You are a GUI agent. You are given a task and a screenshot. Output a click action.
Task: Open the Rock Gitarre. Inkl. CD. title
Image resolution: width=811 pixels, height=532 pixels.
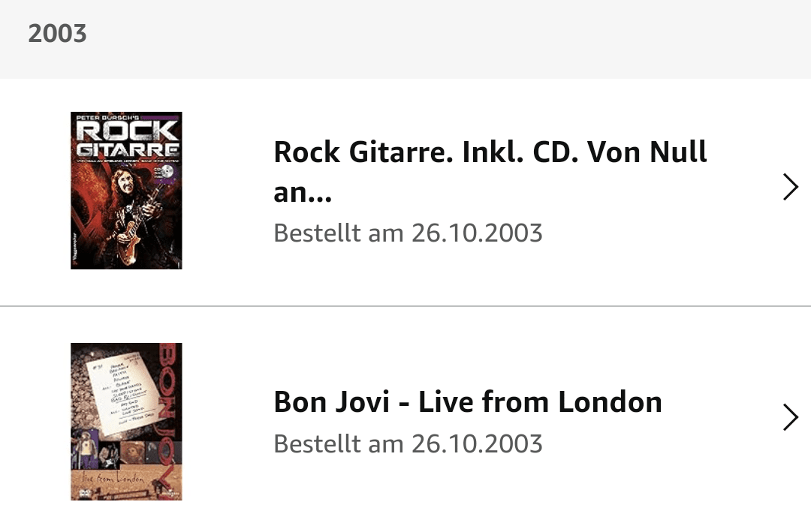pyautogui.click(x=490, y=153)
